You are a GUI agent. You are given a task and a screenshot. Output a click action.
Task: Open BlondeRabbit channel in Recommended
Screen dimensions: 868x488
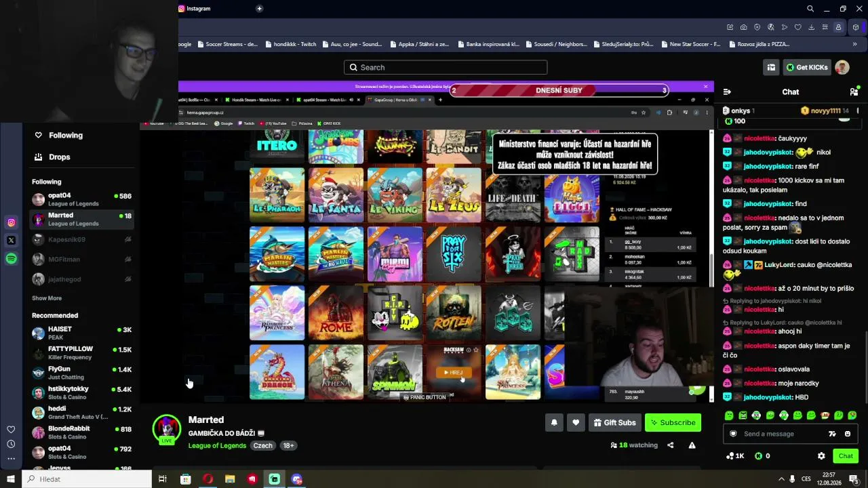(82, 432)
